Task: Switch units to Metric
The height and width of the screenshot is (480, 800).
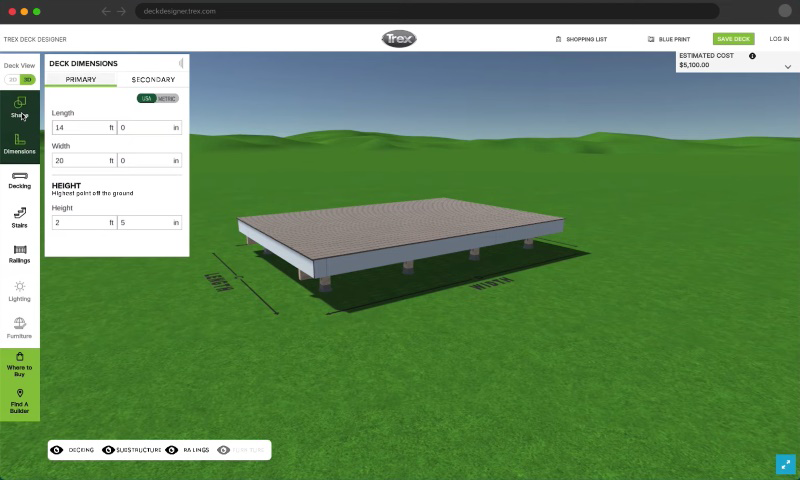Action: click(x=167, y=98)
